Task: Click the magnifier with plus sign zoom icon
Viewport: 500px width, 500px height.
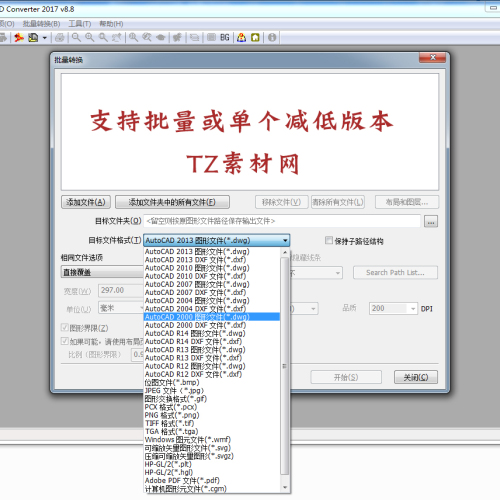Action: (89, 37)
